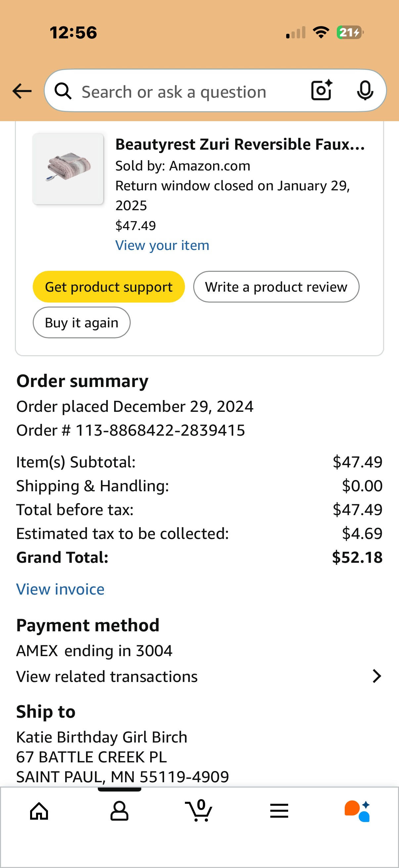The width and height of the screenshot is (399, 868).
Task: Tap Get product support button
Action: pyautogui.click(x=109, y=287)
